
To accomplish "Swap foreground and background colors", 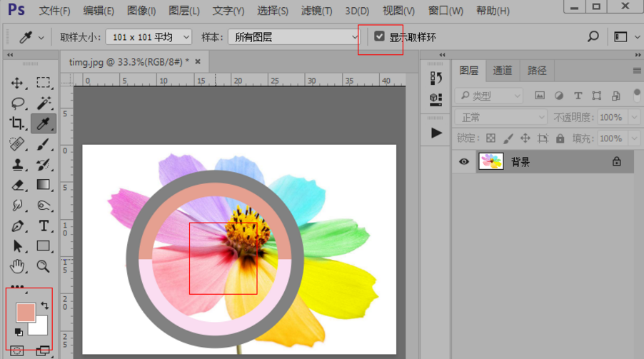I will pyautogui.click(x=44, y=305).
